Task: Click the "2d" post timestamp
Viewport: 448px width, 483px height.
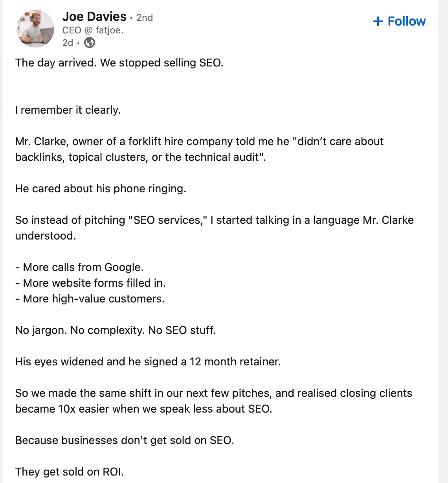Action: pyautogui.click(x=68, y=42)
